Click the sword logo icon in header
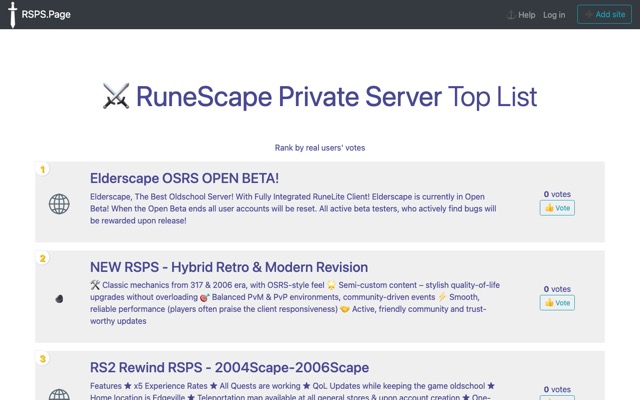 (13, 14)
